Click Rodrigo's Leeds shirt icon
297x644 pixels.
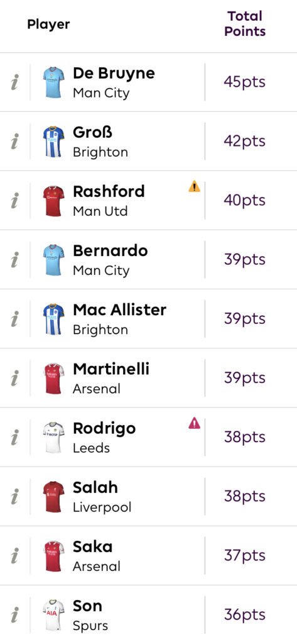[54, 438]
